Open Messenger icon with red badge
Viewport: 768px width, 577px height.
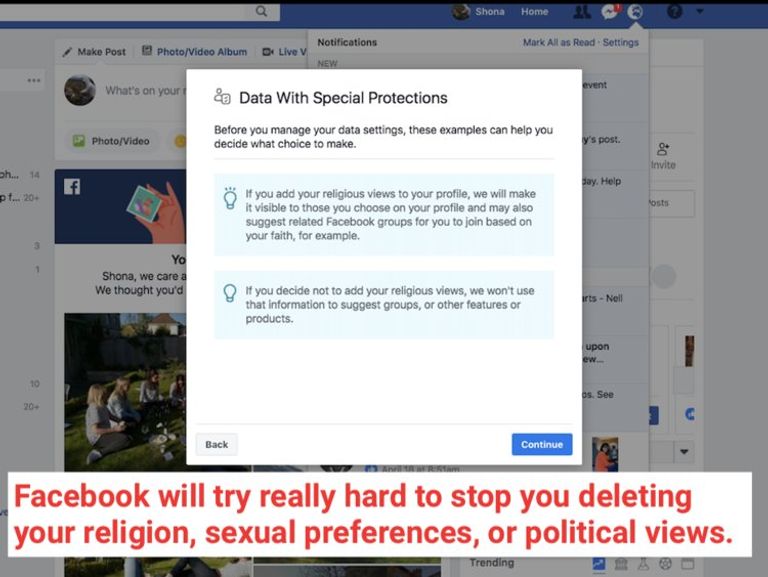pyautogui.click(x=610, y=12)
